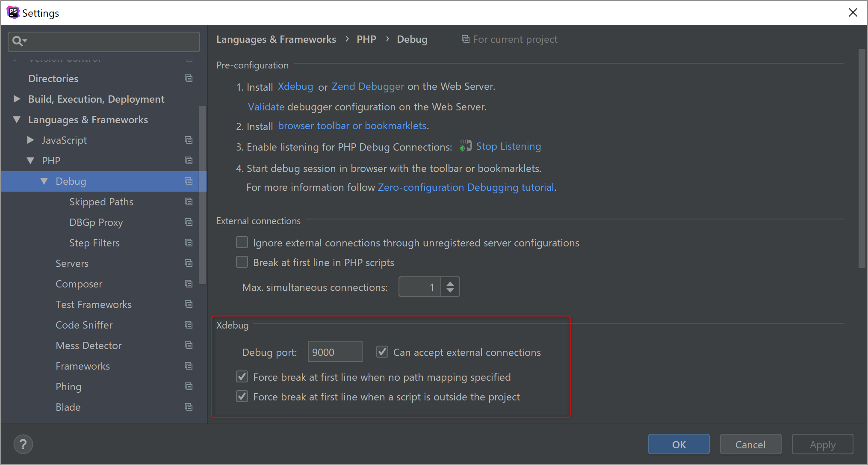
Task: Click the help question mark button
Action: [x=23, y=444]
